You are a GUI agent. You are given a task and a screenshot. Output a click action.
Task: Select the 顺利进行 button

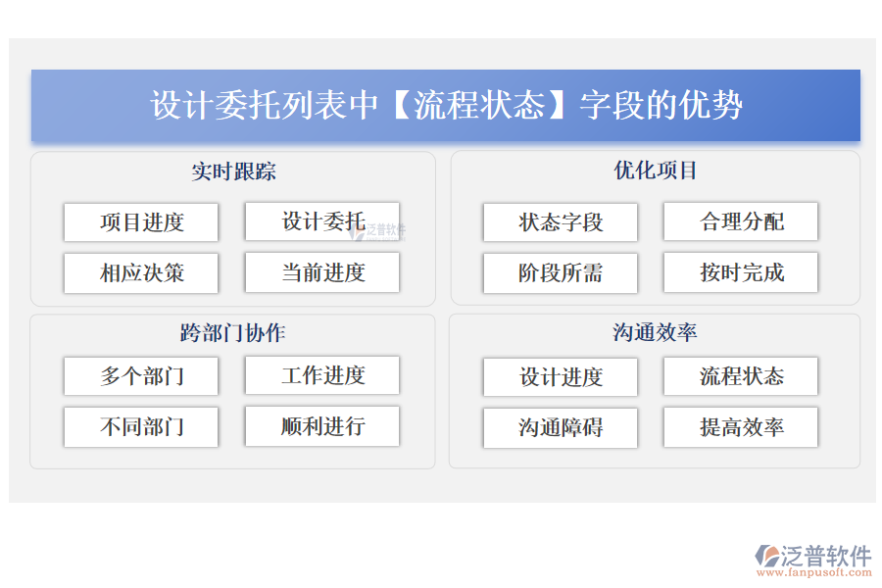321,427
